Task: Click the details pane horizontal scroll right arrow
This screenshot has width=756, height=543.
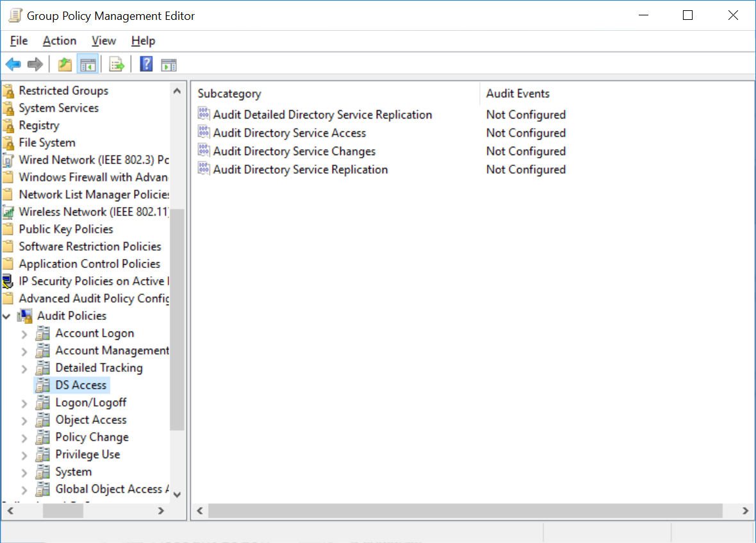Action: pyautogui.click(x=745, y=511)
